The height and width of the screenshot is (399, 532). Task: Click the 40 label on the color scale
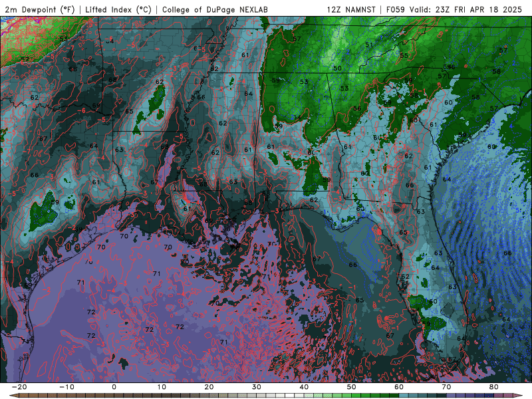click(304, 387)
